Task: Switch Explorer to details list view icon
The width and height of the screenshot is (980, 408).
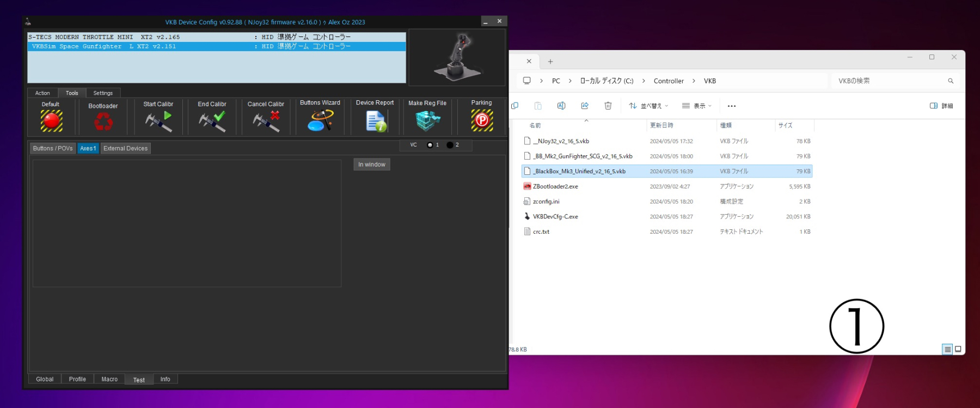Action: click(x=947, y=349)
